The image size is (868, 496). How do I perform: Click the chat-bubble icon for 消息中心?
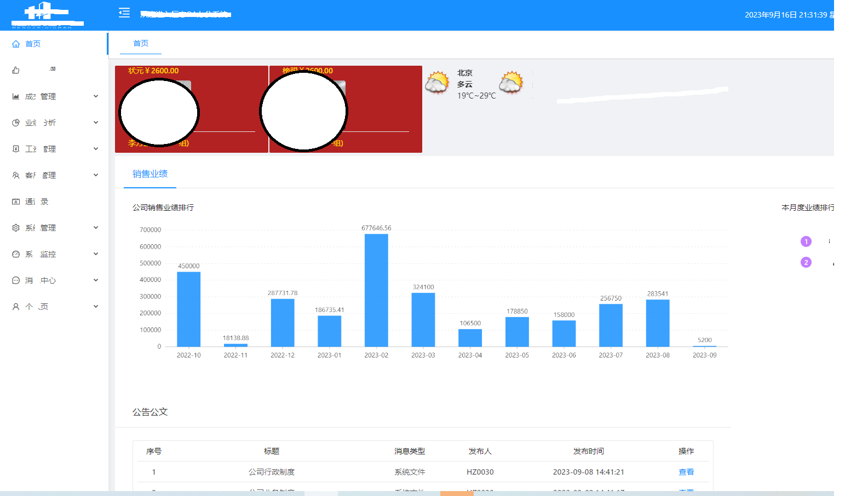16,280
